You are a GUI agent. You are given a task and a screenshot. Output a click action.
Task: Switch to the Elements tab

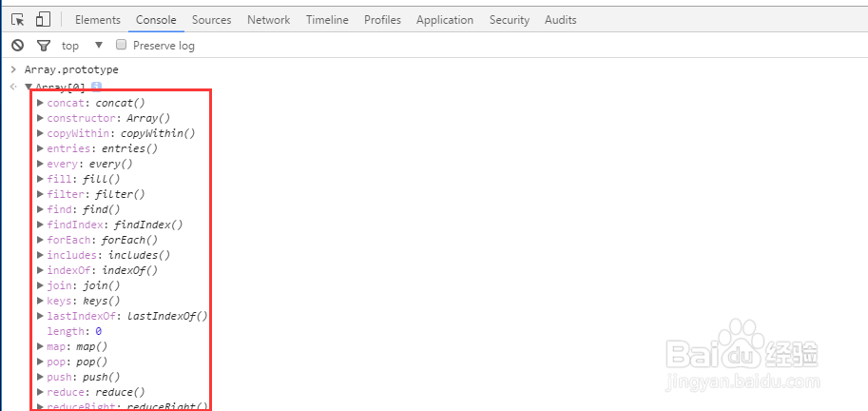[x=97, y=20]
